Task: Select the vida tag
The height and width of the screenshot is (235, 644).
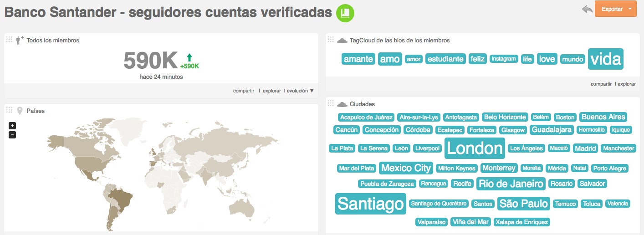Action: point(606,59)
